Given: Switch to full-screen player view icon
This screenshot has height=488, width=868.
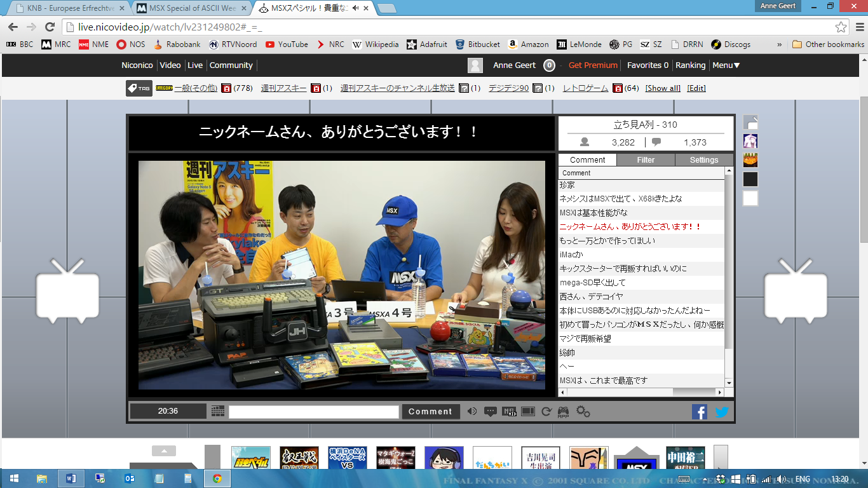Looking at the screenshot, I should (527, 411).
